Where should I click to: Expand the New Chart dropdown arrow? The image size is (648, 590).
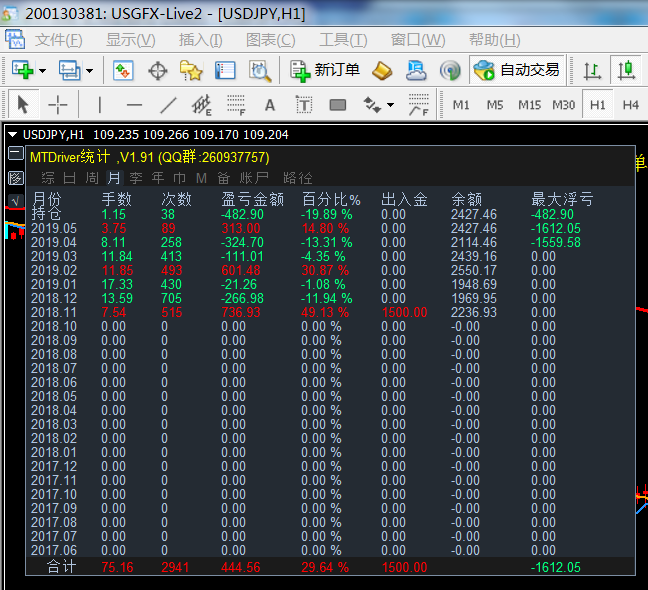pyautogui.click(x=42, y=71)
